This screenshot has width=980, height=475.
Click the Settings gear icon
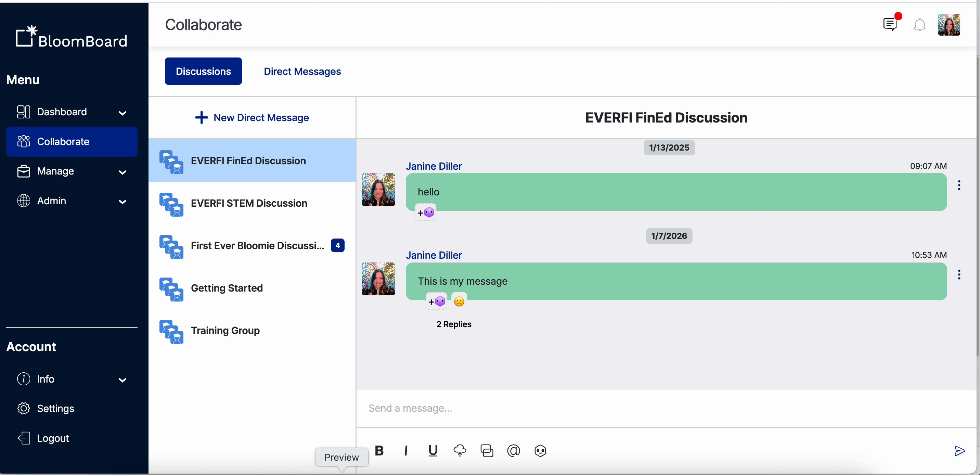tap(24, 408)
